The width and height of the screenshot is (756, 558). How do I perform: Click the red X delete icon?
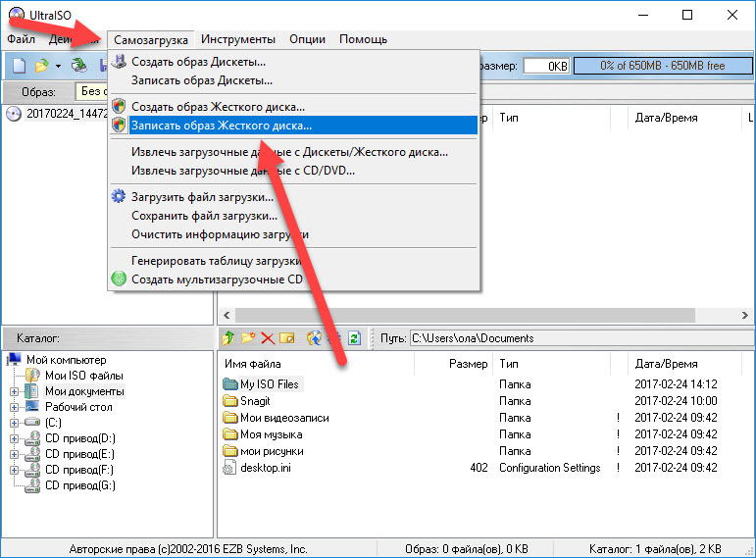(x=268, y=338)
